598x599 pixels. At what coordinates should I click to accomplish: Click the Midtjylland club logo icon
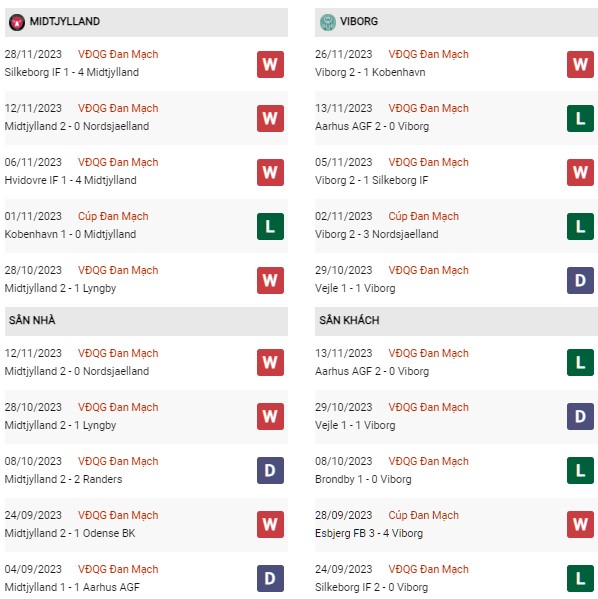[x=17, y=22]
